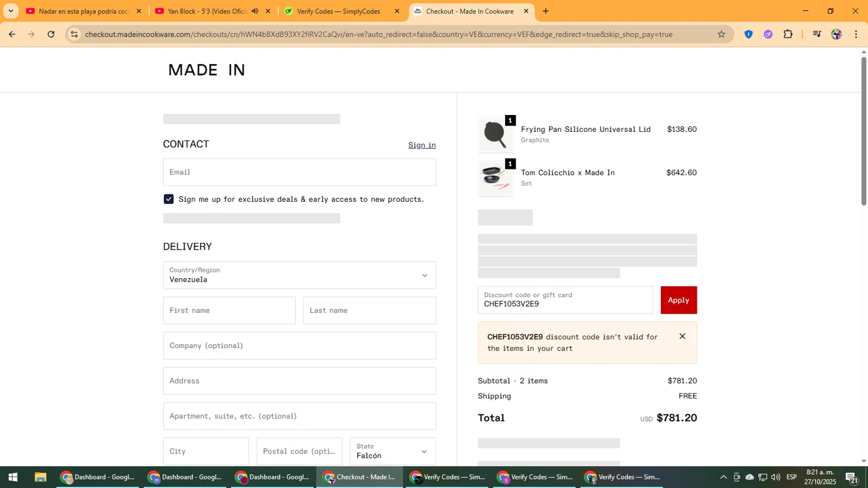Open the media control toolbar icon
Viewport: 868px width, 488px height.
(x=816, y=34)
